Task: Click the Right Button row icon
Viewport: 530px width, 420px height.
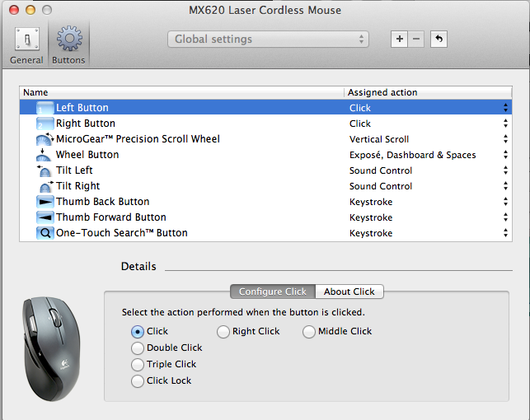Action: click(x=45, y=124)
